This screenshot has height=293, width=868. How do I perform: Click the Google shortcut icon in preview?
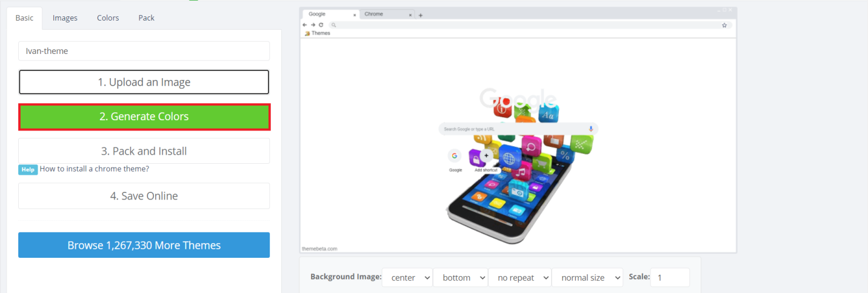tap(455, 156)
